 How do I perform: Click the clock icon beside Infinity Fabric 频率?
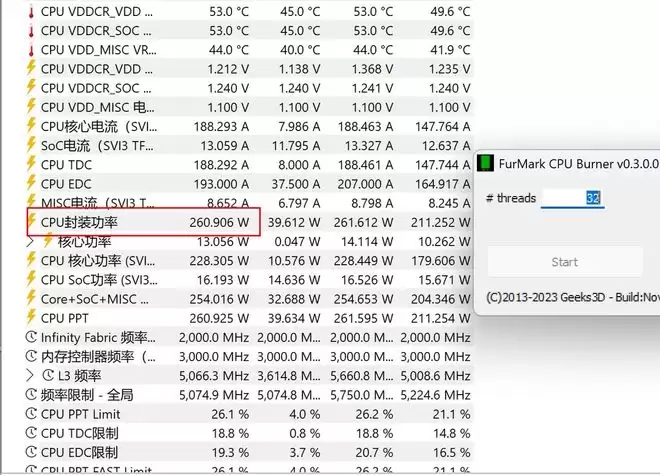click(x=30, y=338)
